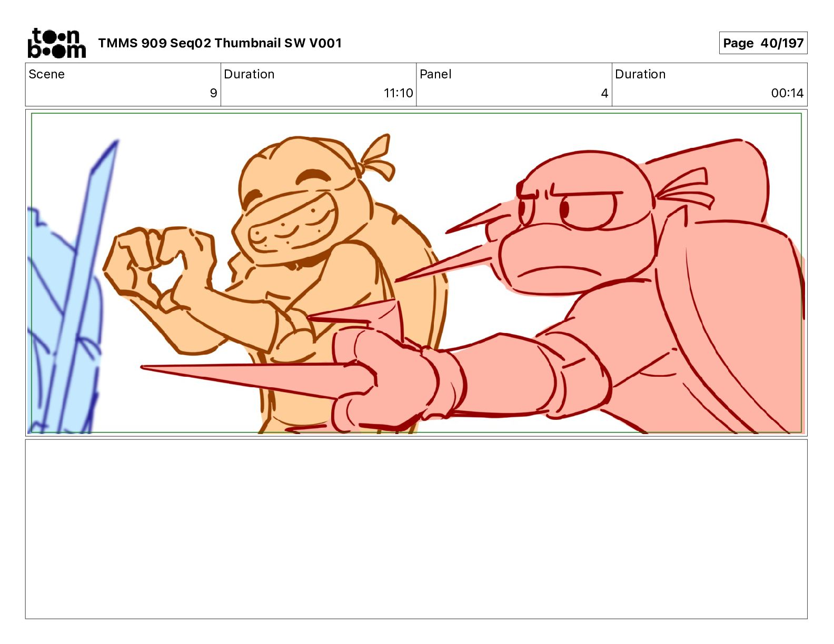834x644 pixels.
Task: Click the scene duration value 11:10
Action: tap(398, 93)
